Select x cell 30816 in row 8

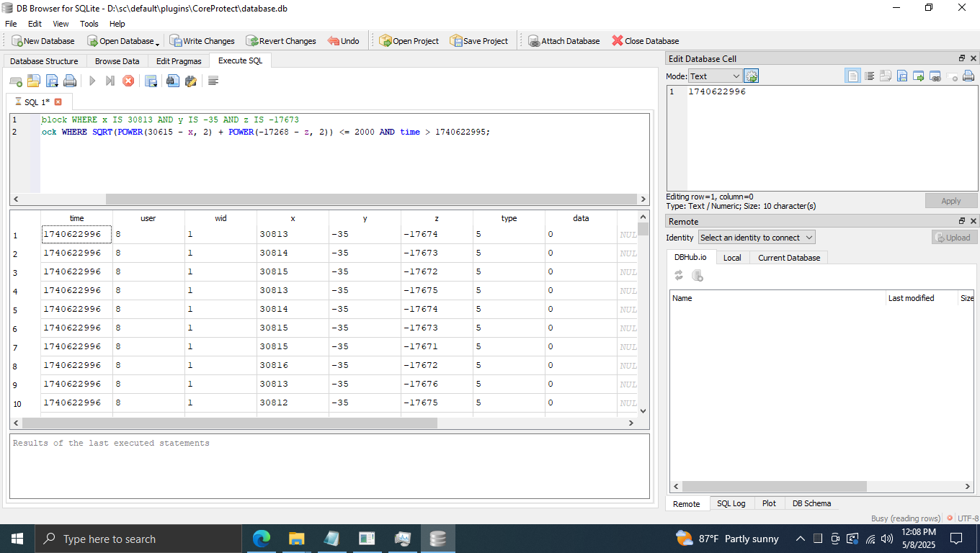click(x=293, y=366)
